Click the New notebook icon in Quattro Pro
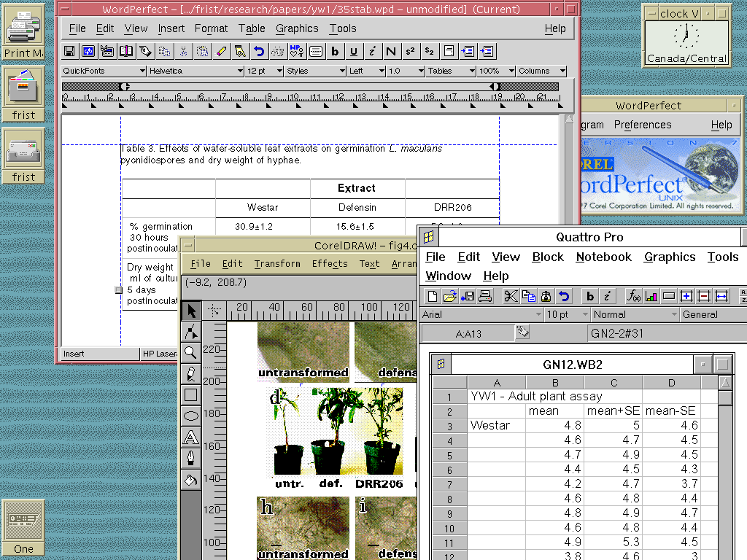Image resolution: width=747 pixels, height=560 pixels. (x=432, y=296)
